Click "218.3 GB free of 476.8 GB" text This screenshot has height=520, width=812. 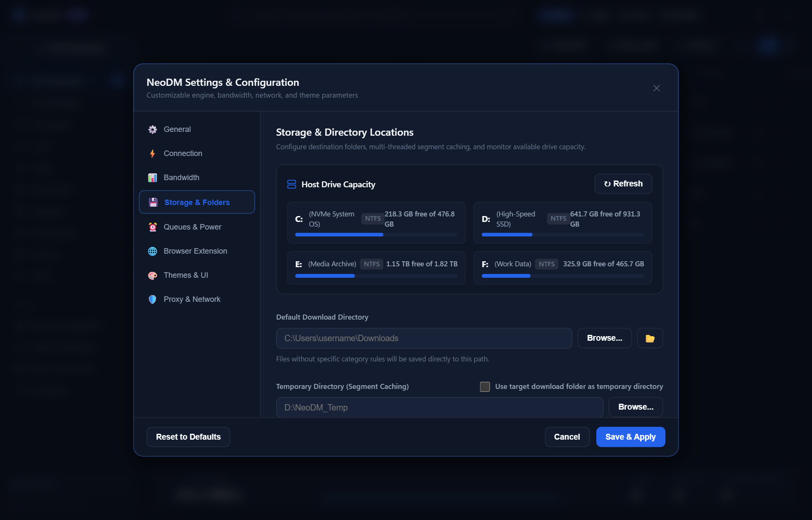point(420,219)
